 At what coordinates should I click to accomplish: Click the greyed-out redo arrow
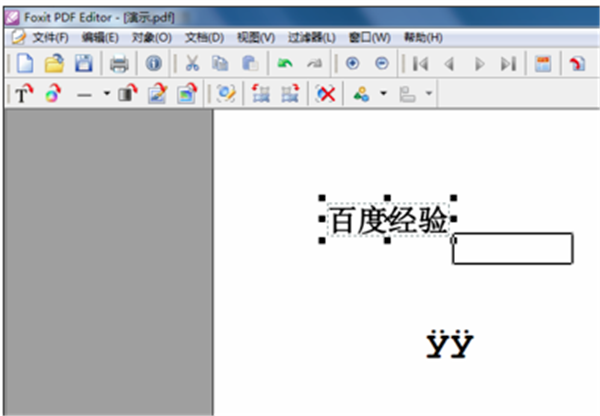(x=314, y=64)
